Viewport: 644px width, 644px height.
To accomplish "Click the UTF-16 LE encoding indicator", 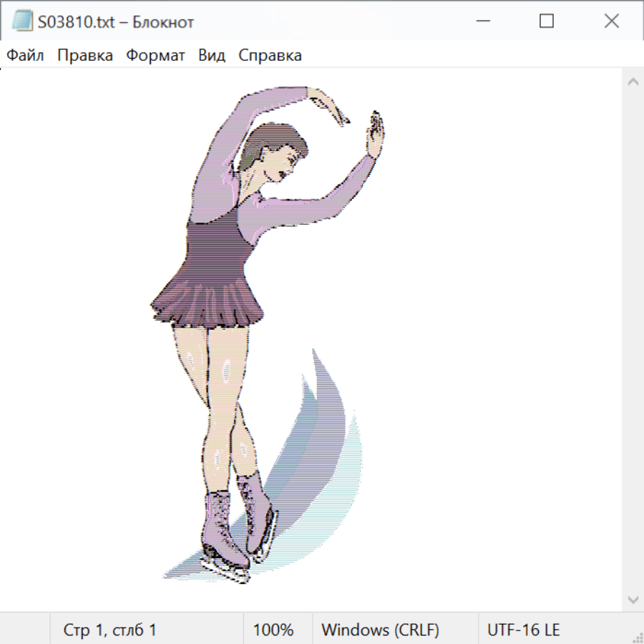I will click(523, 630).
